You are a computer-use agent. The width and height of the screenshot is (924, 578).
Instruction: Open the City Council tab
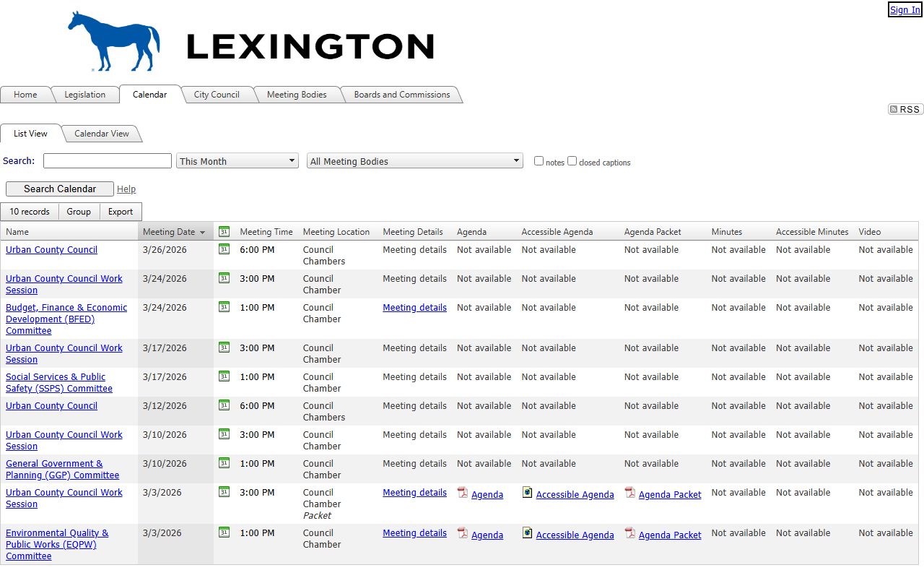(x=217, y=95)
